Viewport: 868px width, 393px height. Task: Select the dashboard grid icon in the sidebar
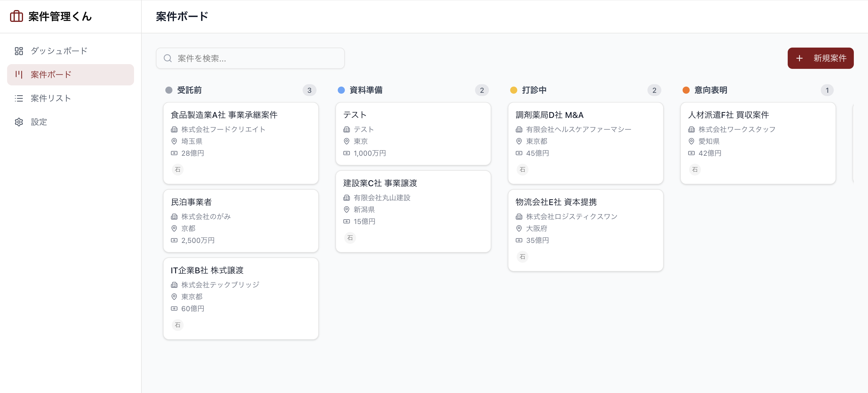click(19, 51)
